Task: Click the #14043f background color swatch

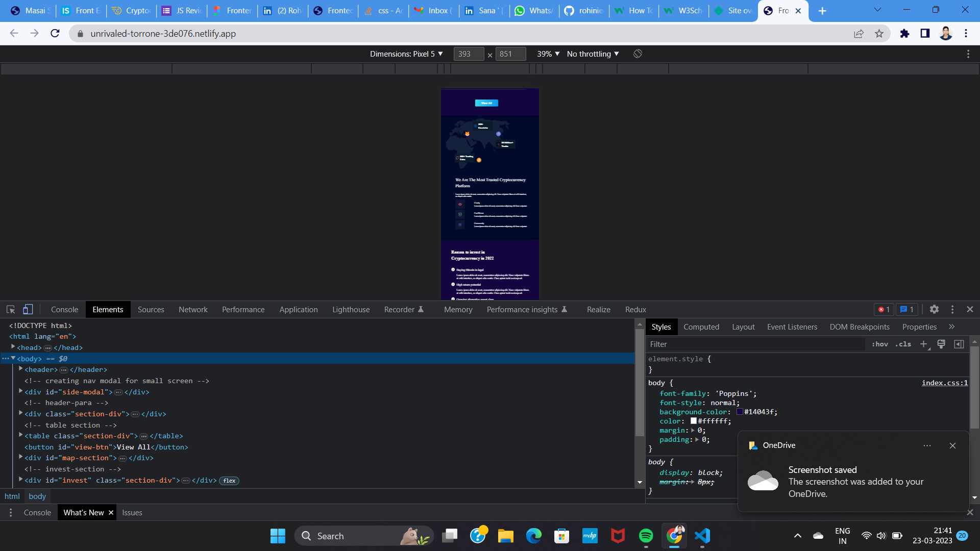Action: [740, 412]
